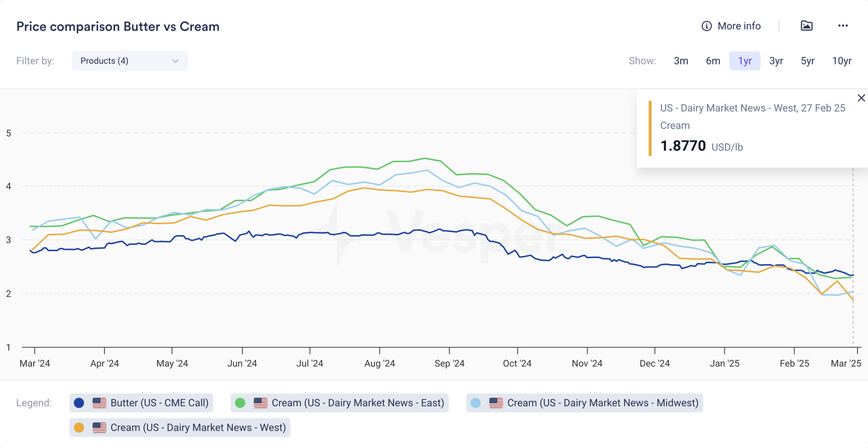Click the US flag on Cream West legend
Screen dimensions: 868x448
pyautogui.click(x=99, y=428)
